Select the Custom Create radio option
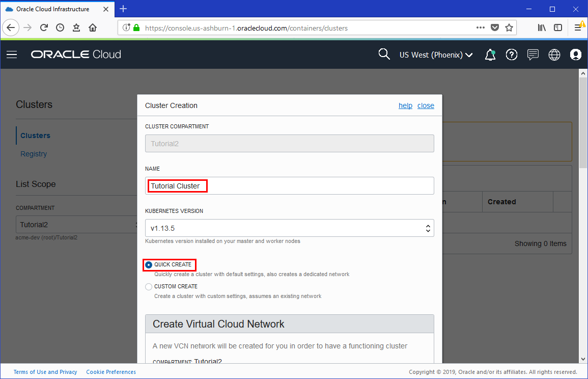This screenshot has width=588, height=379. click(x=149, y=287)
